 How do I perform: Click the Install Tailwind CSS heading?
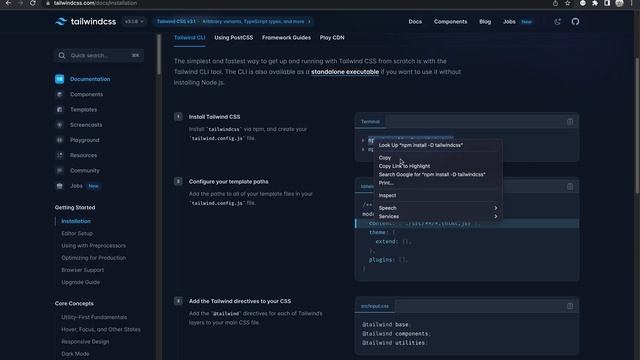coord(214,117)
